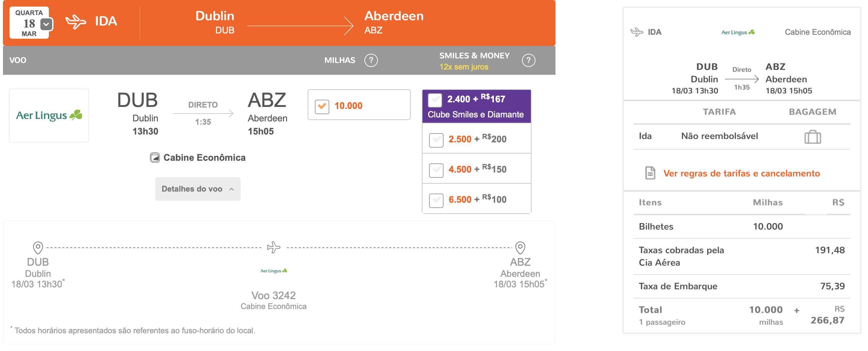Viewport: 868px width, 351px height.
Task: Open the date dropdown next to 18 MAR
Action: point(47,24)
